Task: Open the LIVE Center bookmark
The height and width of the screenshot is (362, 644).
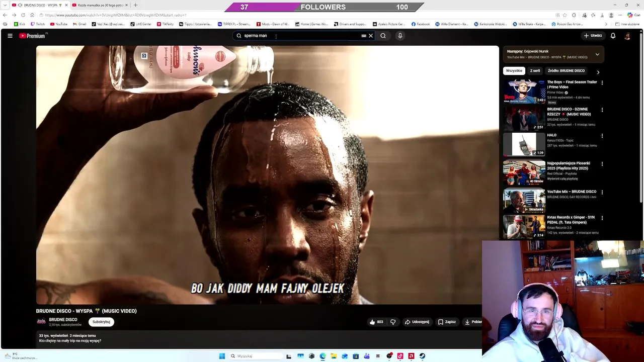Action: tap(141, 24)
